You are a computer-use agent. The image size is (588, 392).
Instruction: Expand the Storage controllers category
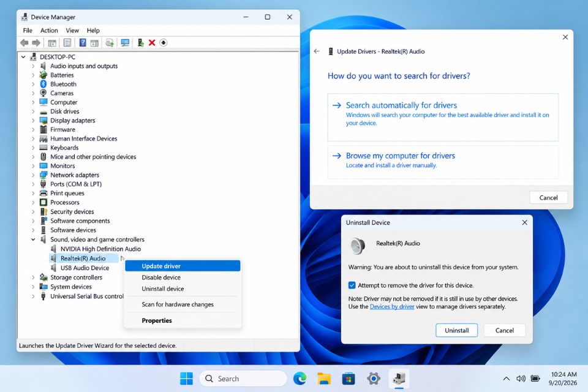33,277
